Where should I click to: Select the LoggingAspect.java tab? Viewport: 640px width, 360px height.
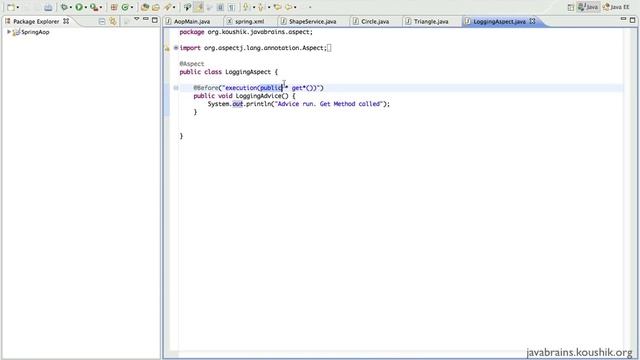[x=499, y=21]
